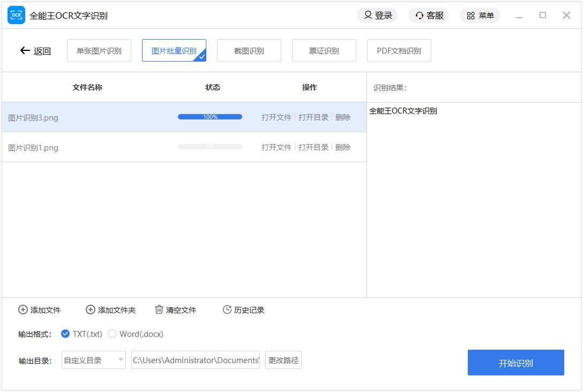Click the add file plus icon

(23, 310)
